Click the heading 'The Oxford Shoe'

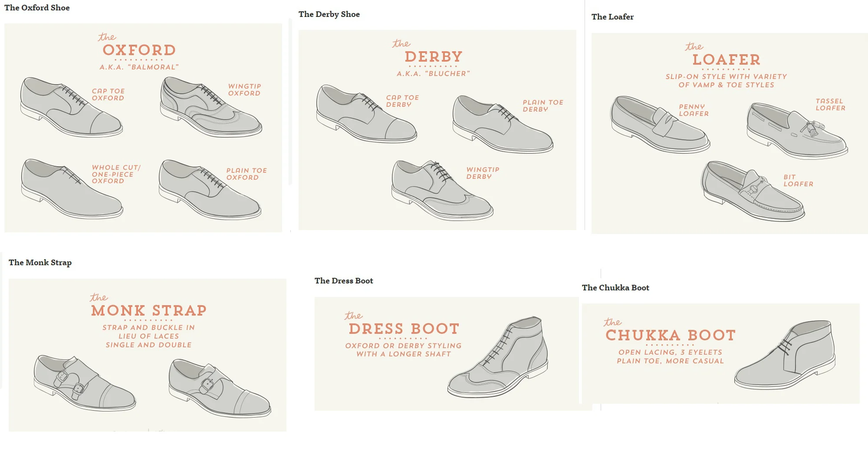click(37, 8)
